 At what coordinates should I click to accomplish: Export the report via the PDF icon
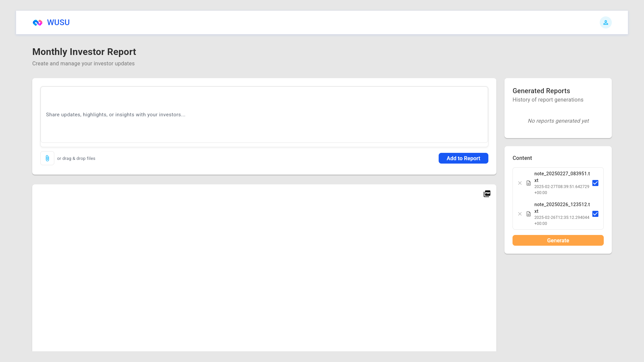click(487, 194)
